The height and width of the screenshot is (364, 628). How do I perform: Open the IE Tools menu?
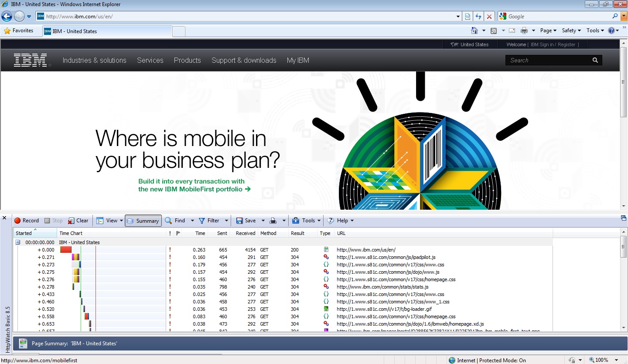pos(595,31)
